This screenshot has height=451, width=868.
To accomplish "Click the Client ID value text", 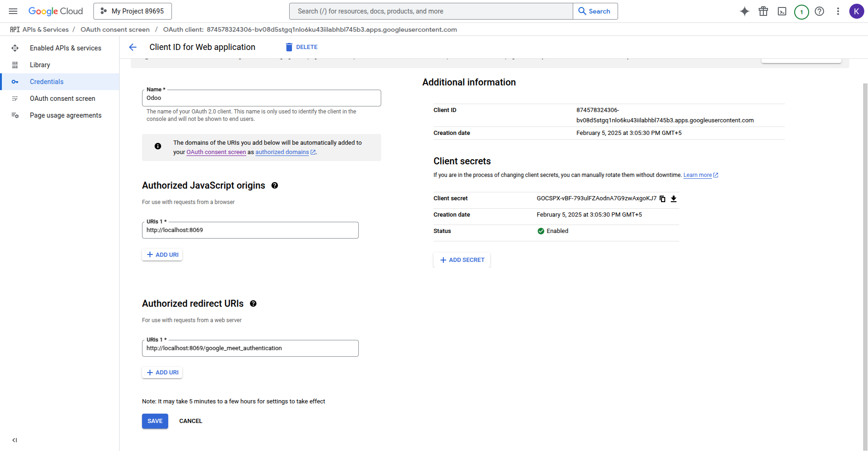I will (665, 115).
